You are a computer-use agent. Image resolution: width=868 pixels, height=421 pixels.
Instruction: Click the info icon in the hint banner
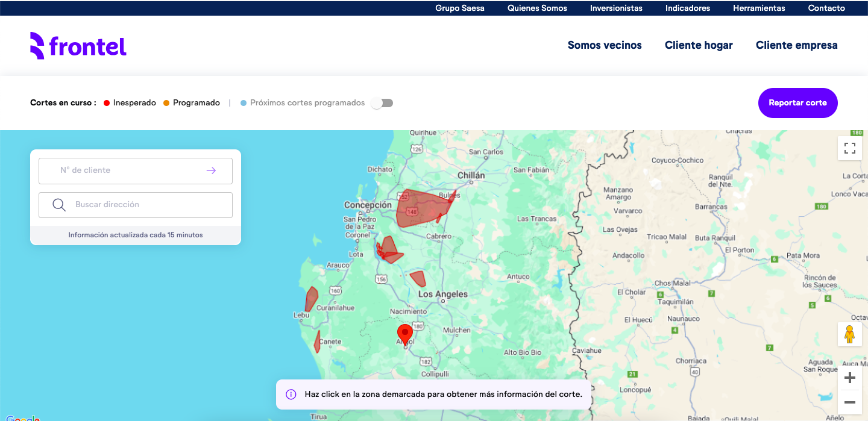pos(291,394)
